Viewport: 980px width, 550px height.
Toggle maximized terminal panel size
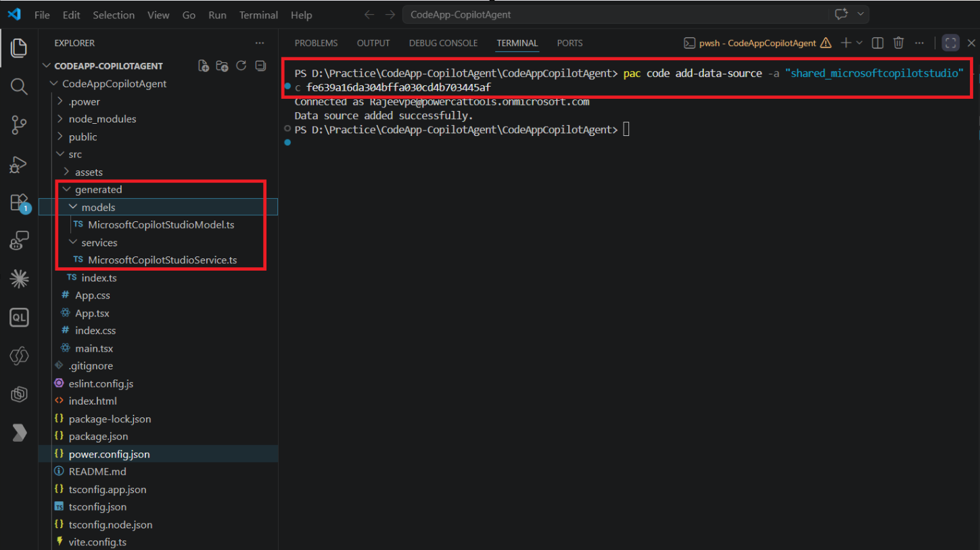950,43
